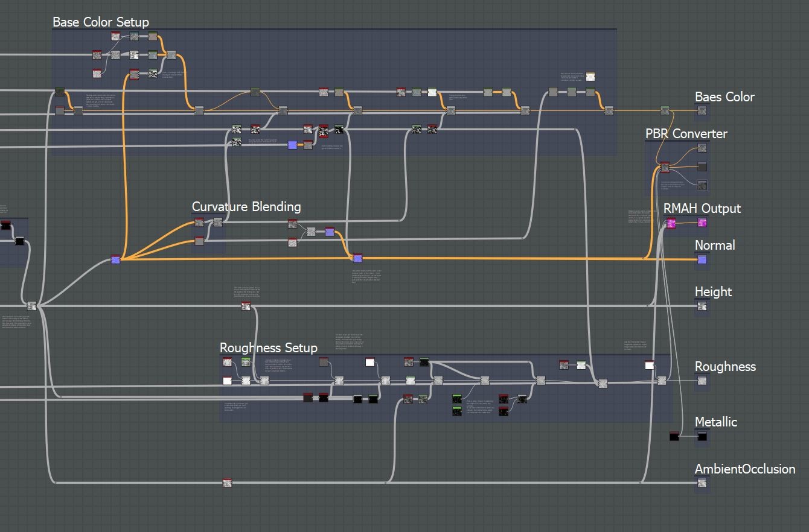Click the 'Normal' frame label
This screenshot has height=532, width=809.
coord(715,245)
